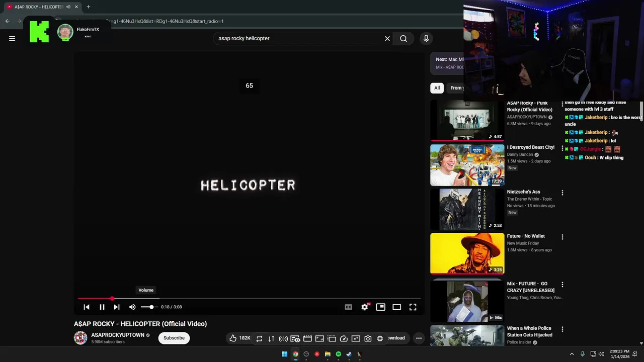
Task: Open Steam from the taskbar
Action: tap(349, 354)
